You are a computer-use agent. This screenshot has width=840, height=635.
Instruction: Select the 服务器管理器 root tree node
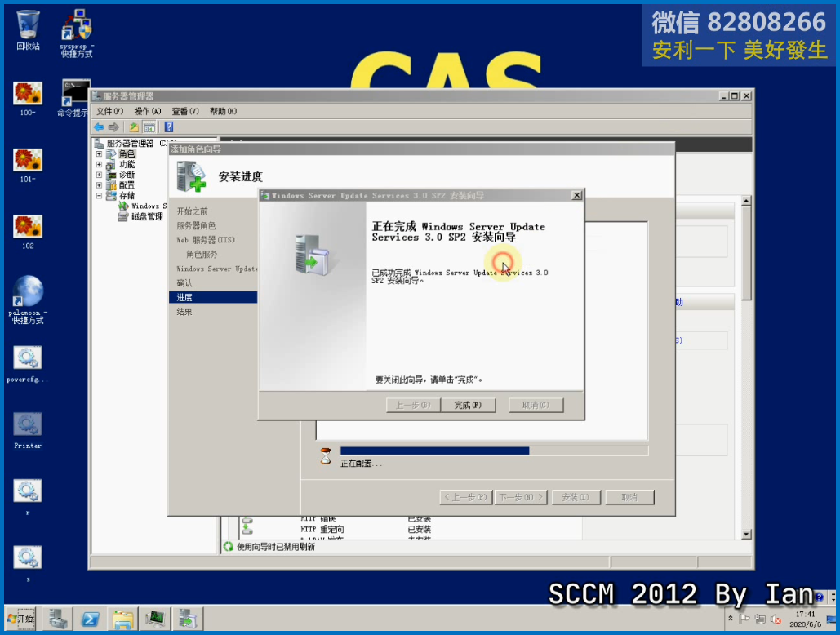[x=131, y=143]
